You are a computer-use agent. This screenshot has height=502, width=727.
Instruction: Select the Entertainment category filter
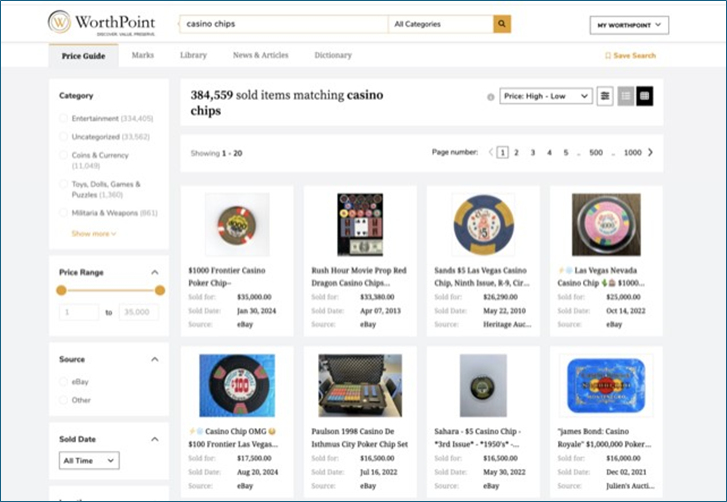tap(64, 118)
